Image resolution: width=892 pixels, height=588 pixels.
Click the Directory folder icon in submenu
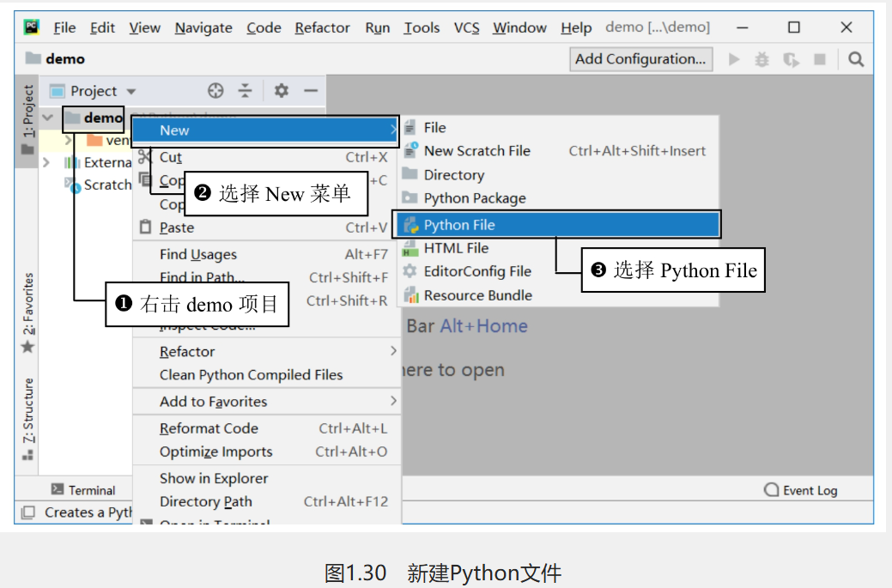point(410,173)
